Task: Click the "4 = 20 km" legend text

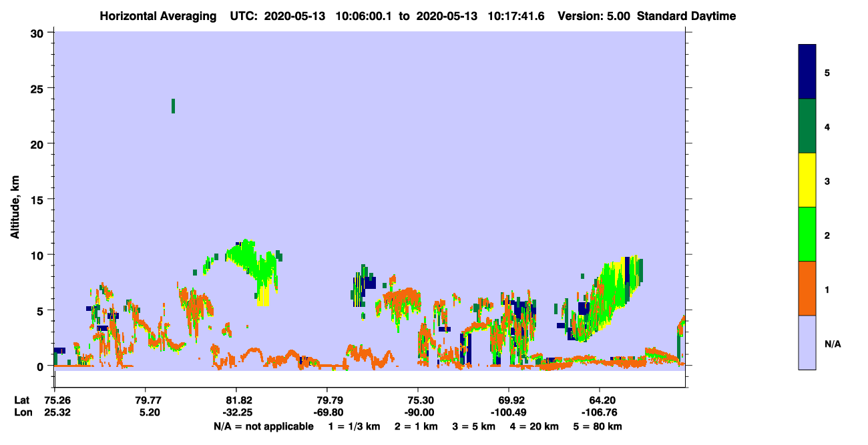Action: pyautogui.click(x=535, y=426)
